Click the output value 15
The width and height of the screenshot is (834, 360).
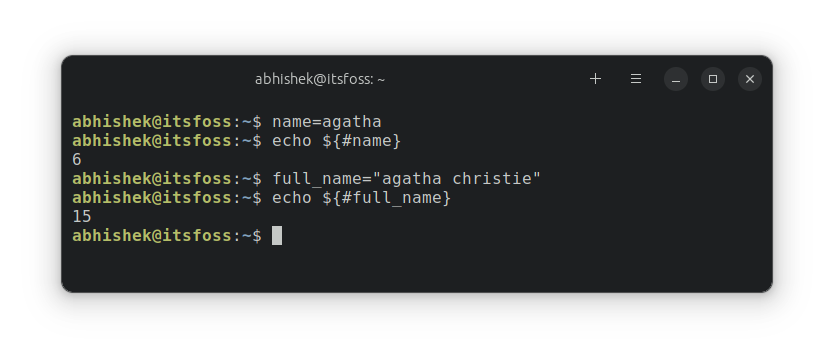click(x=82, y=216)
